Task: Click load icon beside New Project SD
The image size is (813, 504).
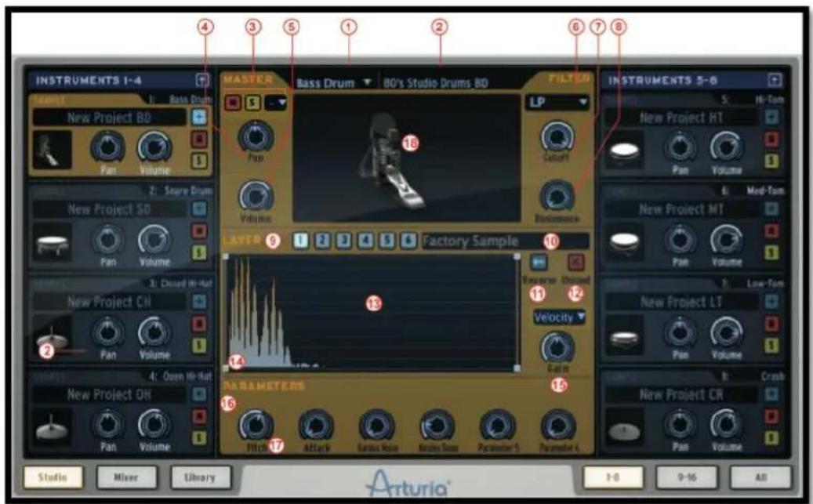Action: (199, 208)
